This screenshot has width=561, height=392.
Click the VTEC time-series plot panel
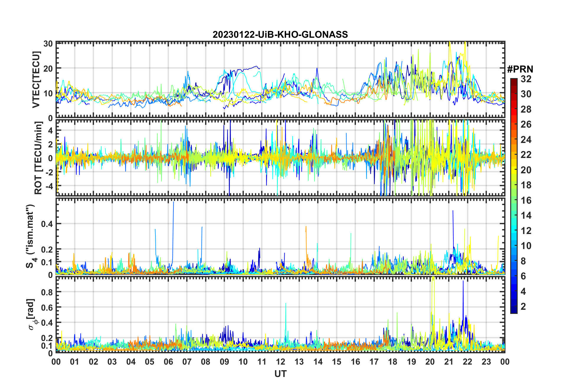(x=280, y=80)
